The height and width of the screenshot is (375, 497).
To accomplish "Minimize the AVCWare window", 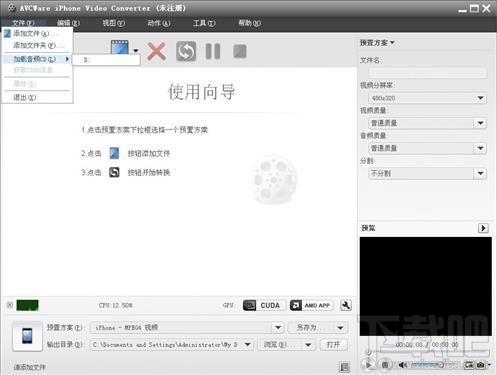I will coord(462,9).
